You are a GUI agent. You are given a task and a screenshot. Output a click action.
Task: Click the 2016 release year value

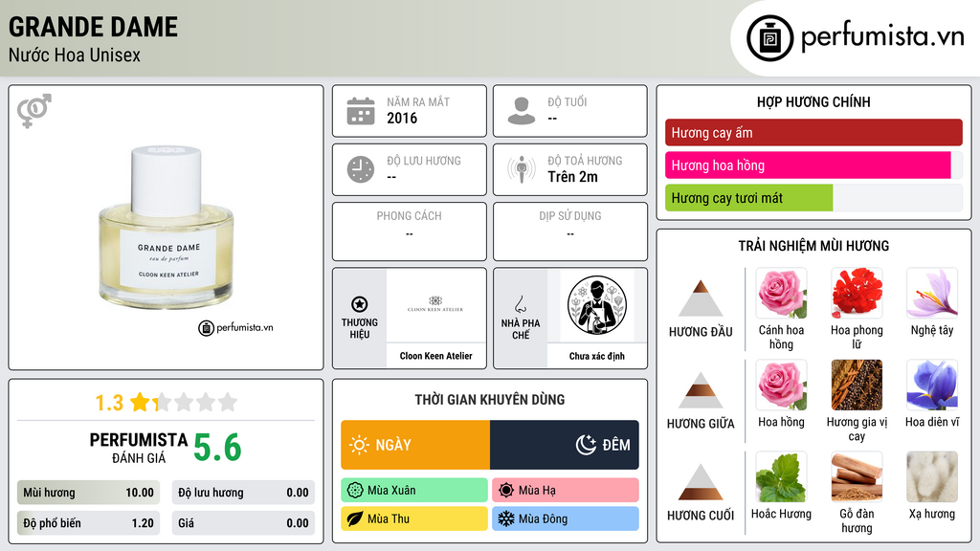point(402,118)
